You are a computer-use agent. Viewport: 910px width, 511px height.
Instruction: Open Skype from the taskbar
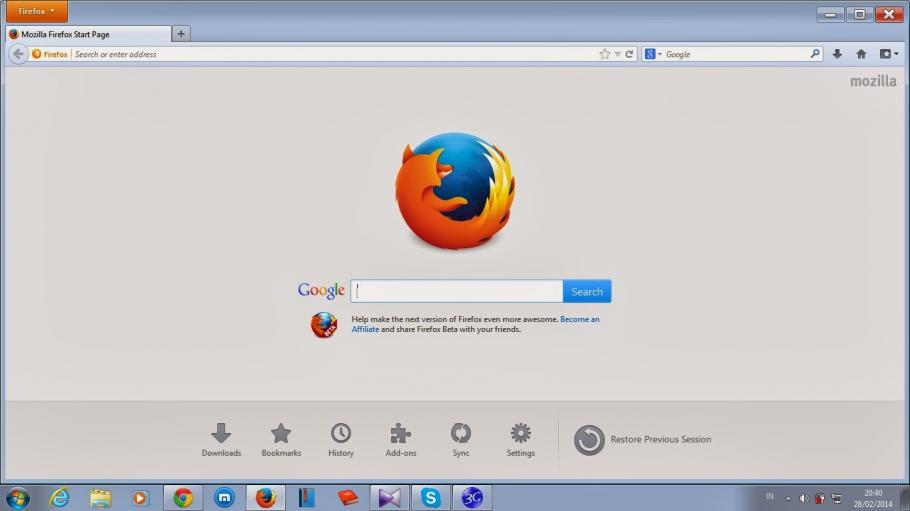pos(431,498)
